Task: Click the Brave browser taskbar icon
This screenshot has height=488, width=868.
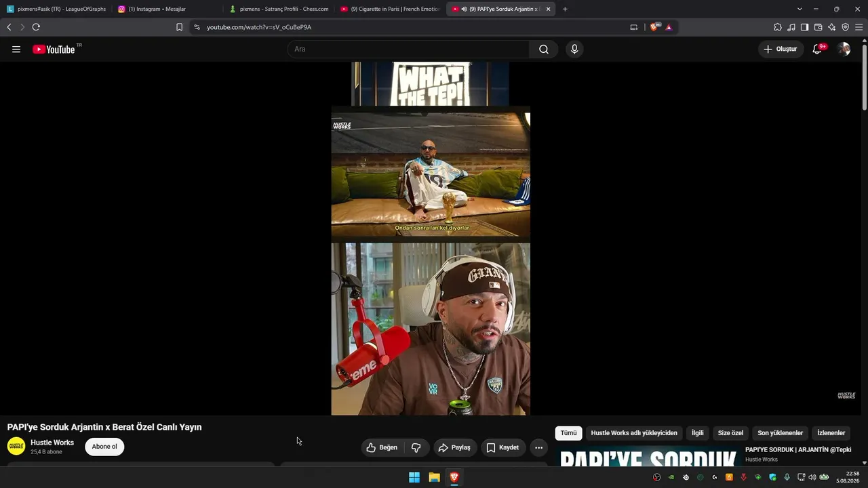Action: point(454,477)
